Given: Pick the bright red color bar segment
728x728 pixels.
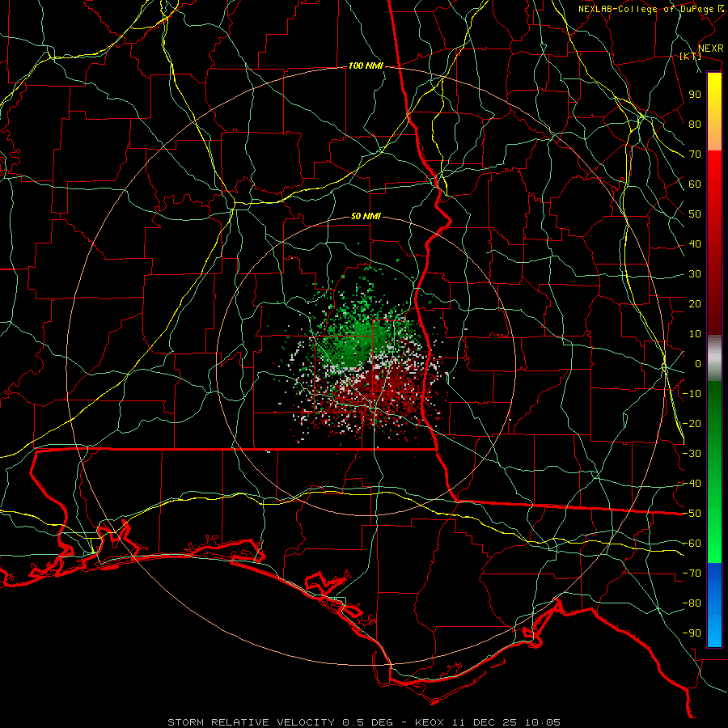Looking at the screenshot, I should coord(714,170).
